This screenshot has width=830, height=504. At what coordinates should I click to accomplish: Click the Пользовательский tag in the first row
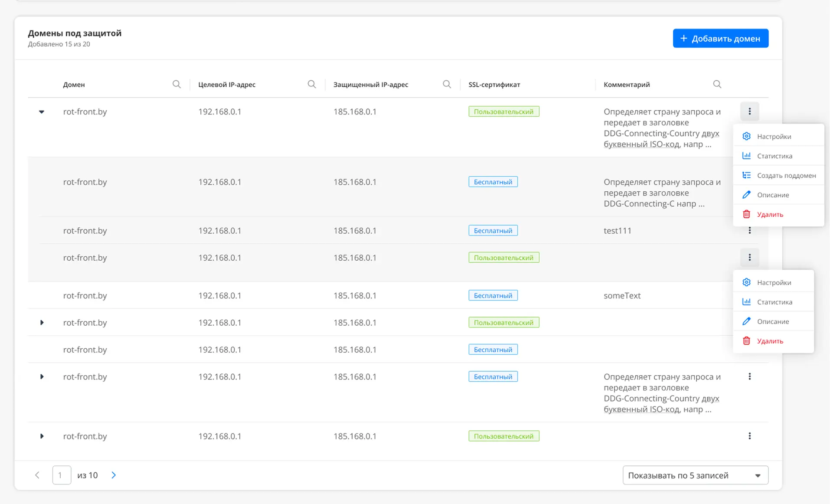pos(503,111)
